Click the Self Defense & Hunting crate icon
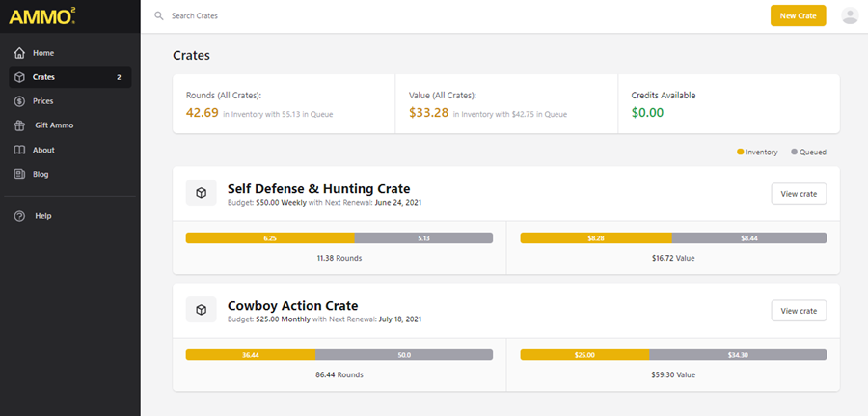The image size is (868, 416). click(201, 193)
